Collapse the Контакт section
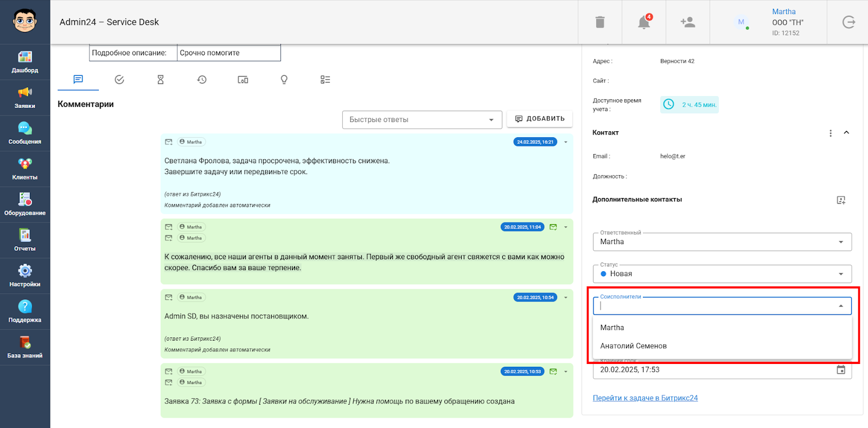The image size is (868, 428). click(x=846, y=133)
